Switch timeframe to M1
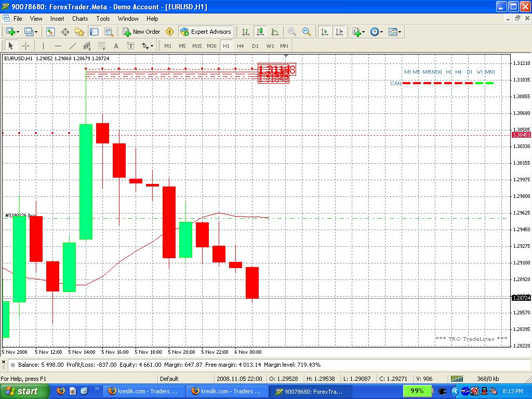Screen dimensions: 532x399 pyautogui.click(x=168, y=46)
